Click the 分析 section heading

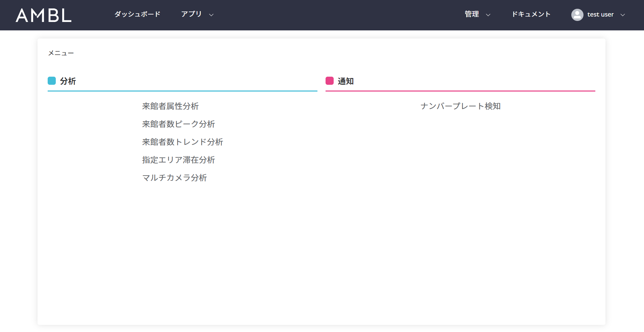68,81
